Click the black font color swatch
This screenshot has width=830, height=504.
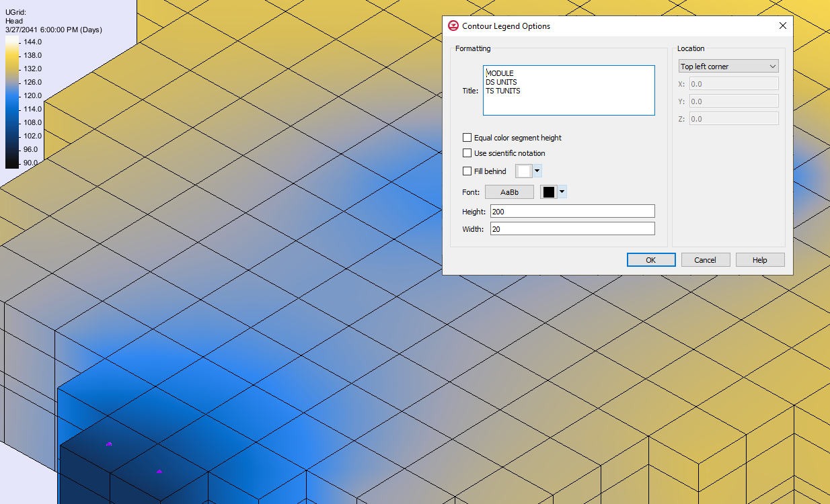549,192
